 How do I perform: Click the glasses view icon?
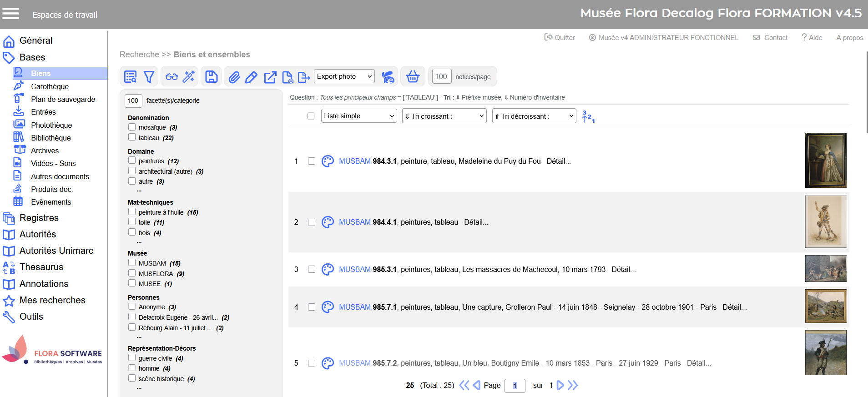[172, 77]
